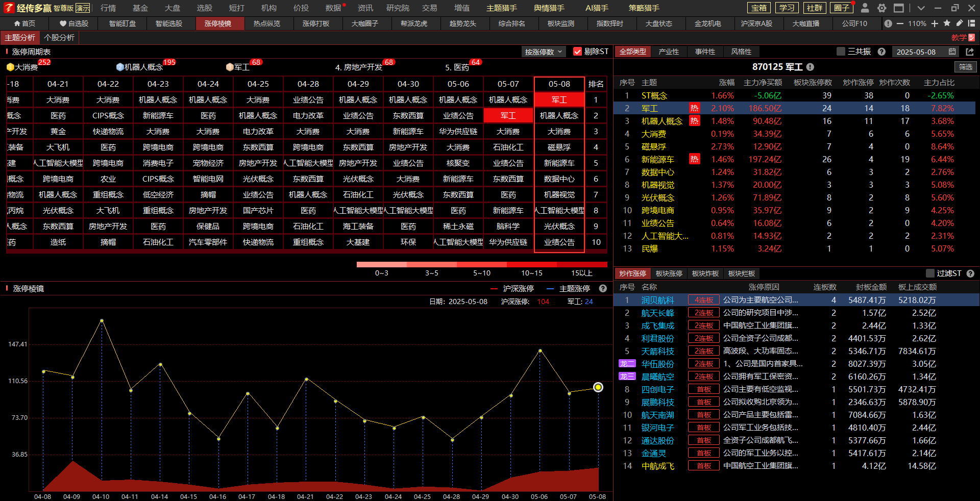This screenshot has width=980, height=501.
Task: Open 中航成飞 stock row
Action: tap(794, 466)
